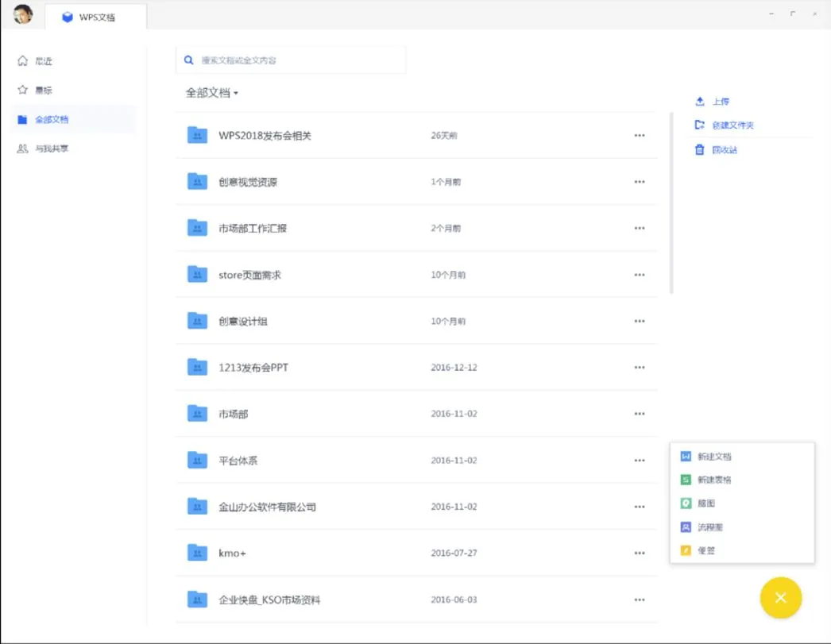
Task: Open more options for 1213发布会PPT
Action: pos(640,368)
